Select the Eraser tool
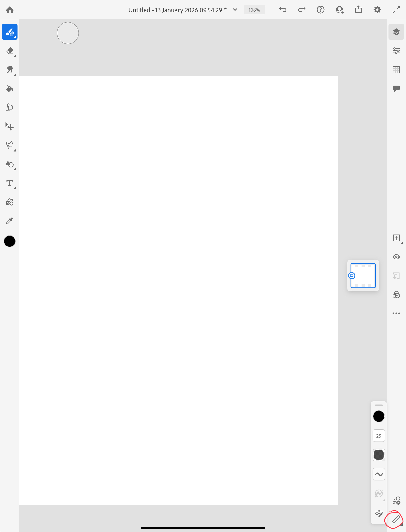This screenshot has height=532, width=406. (x=10, y=51)
